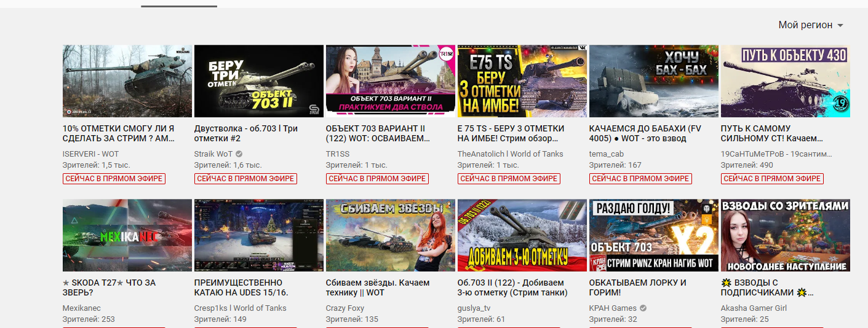Open the "Мой регион" dropdown
This screenshot has height=328, width=868.
click(810, 25)
